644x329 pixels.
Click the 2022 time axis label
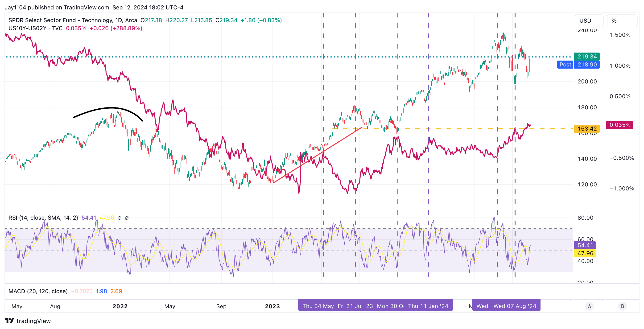pos(120,306)
